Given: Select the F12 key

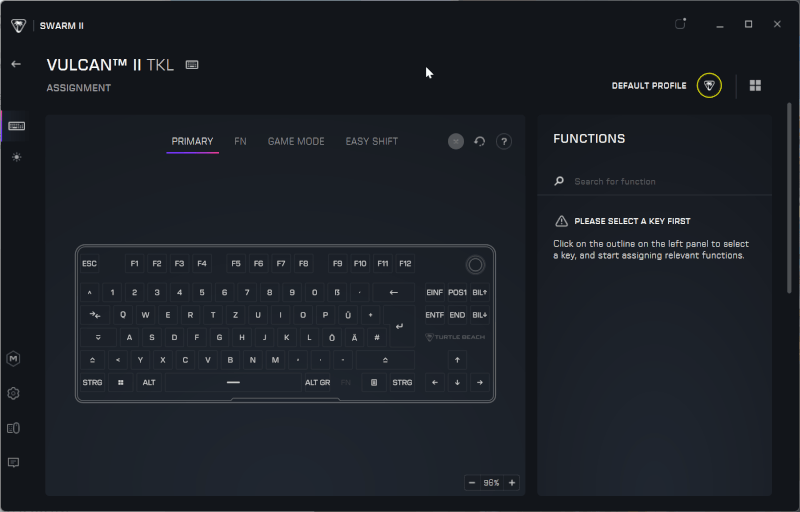Looking at the screenshot, I should (x=405, y=264).
